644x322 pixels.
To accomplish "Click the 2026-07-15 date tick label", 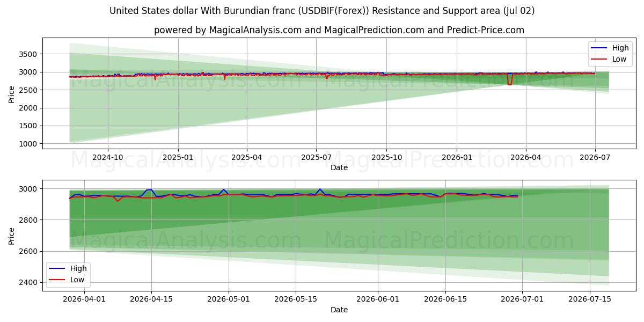I will point(590,299).
